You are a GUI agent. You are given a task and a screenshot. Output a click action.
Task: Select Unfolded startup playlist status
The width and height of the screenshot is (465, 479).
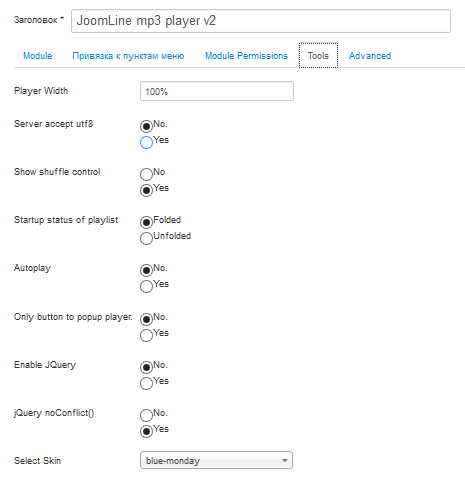click(x=146, y=238)
